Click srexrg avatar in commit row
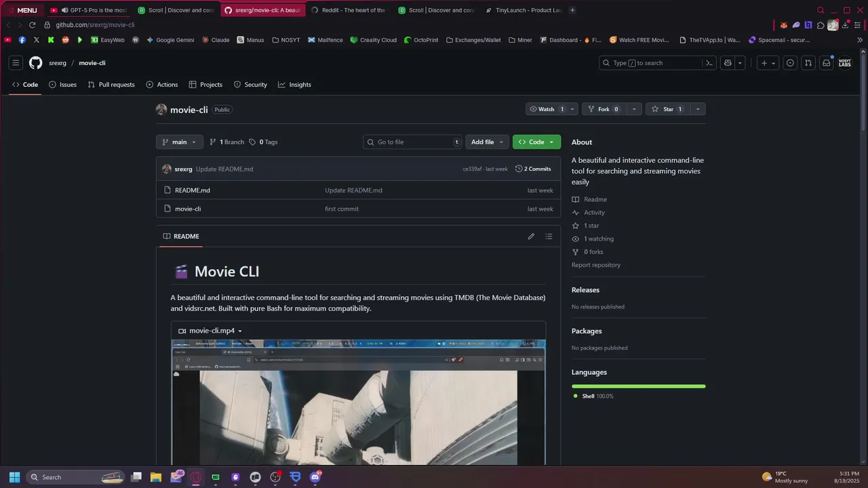This screenshot has height=488, width=868. (167, 169)
